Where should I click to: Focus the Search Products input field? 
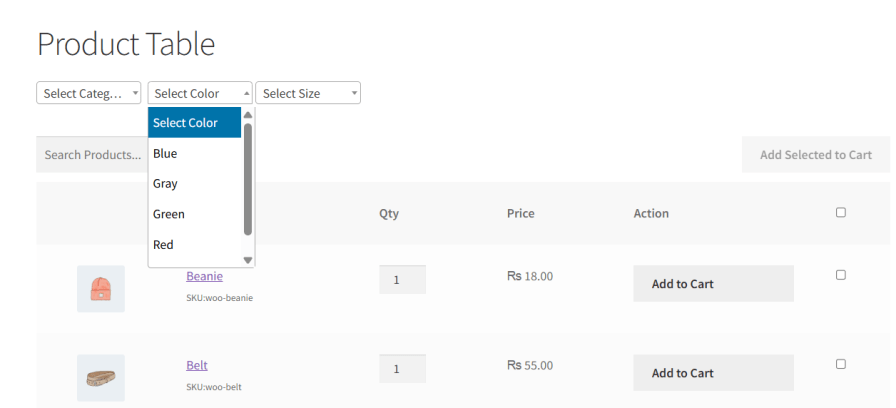pos(92,155)
